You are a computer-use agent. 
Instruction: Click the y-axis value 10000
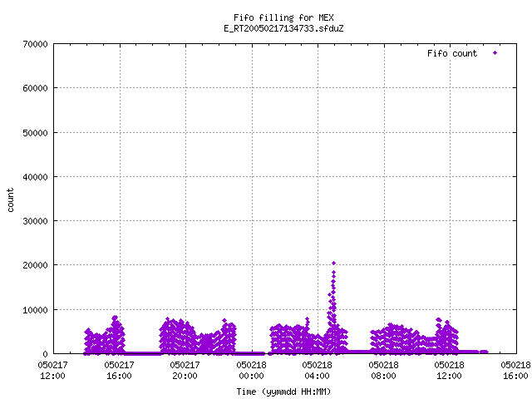[35, 310]
